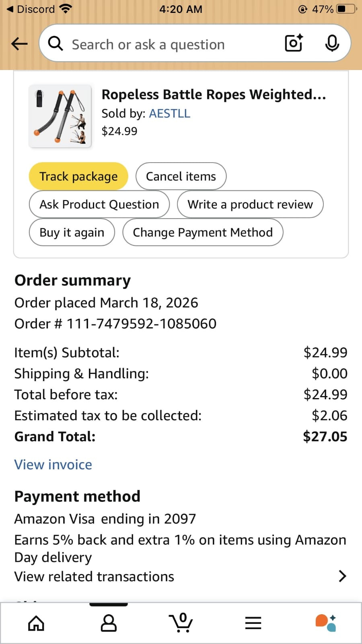Tap Ask Product Question button
Viewport: 362px width, 644px height.
[99, 204]
